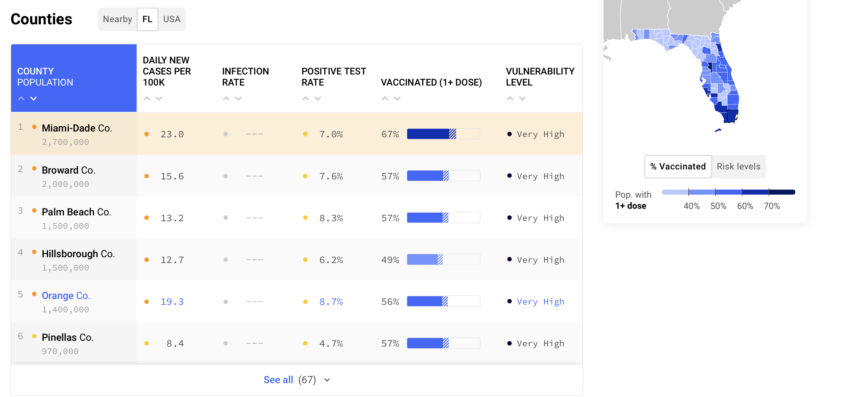Open Pinellas Co. county page

(67, 337)
